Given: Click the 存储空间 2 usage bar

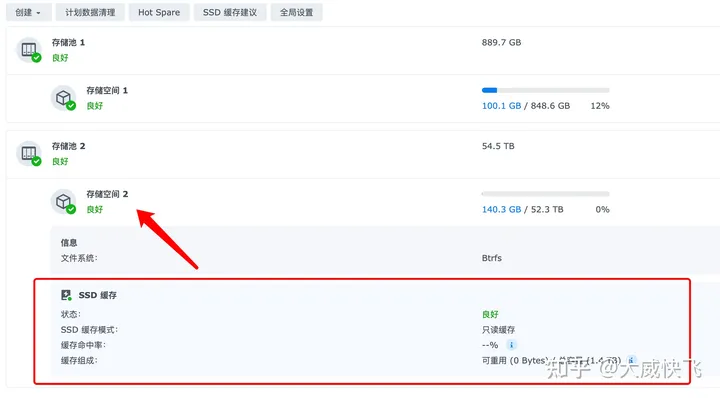Looking at the screenshot, I should 546,194.
